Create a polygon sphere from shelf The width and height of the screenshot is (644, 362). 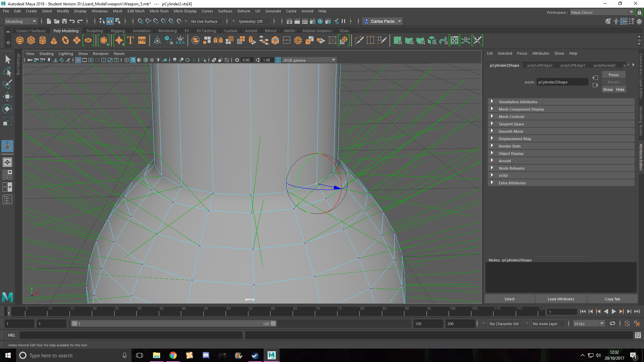click(20, 41)
